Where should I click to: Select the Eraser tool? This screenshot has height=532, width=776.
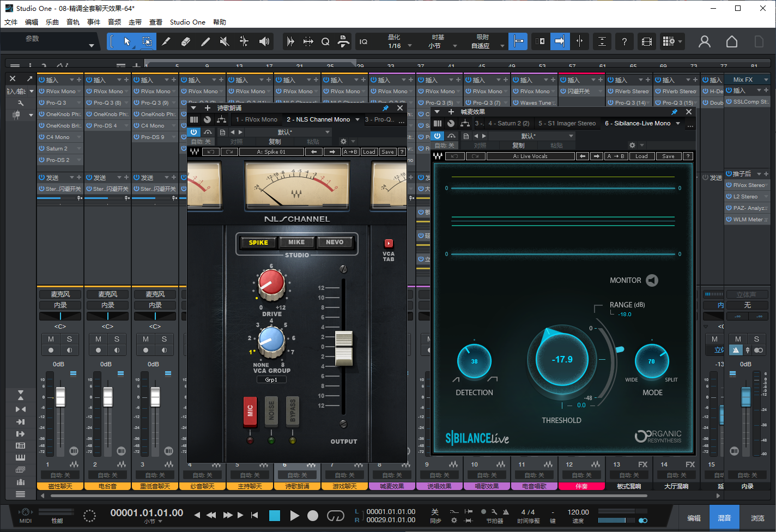coord(185,41)
